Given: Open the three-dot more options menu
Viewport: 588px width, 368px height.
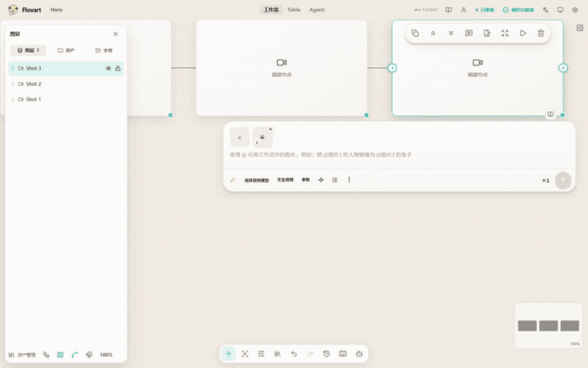Looking at the screenshot, I should pos(350,180).
